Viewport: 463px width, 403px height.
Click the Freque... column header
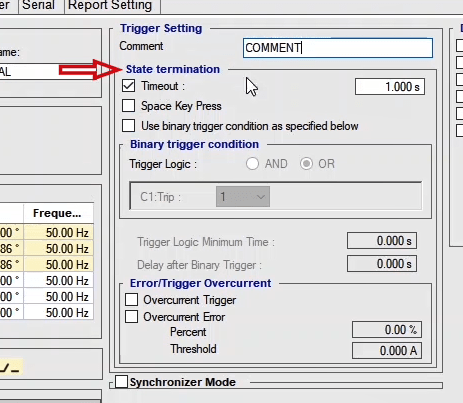tap(58, 213)
